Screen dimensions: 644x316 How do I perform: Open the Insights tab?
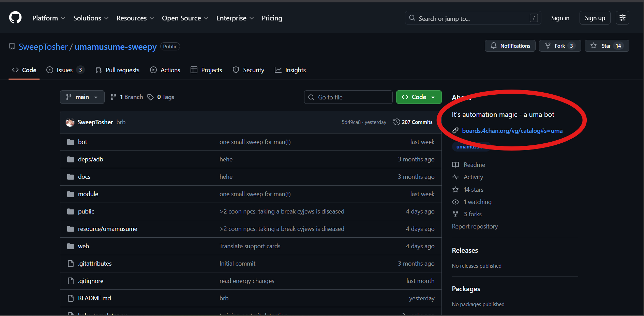290,70
